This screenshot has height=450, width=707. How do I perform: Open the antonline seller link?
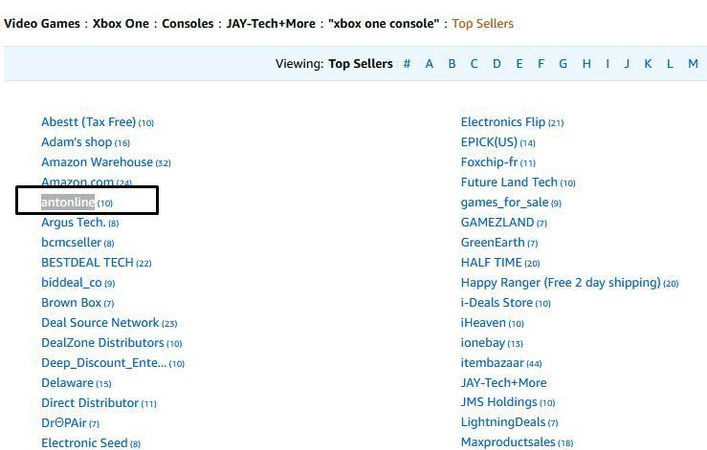[x=68, y=202]
